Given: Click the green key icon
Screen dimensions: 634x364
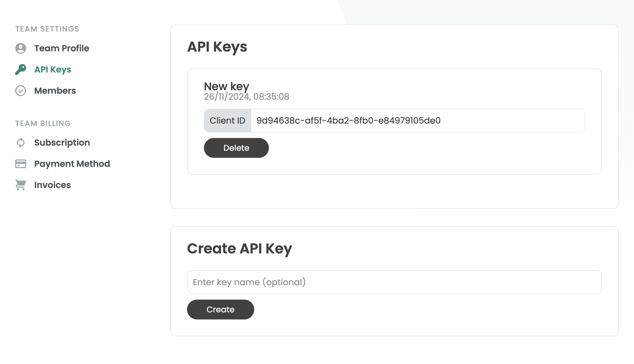Looking at the screenshot, I should coord(21,70).
